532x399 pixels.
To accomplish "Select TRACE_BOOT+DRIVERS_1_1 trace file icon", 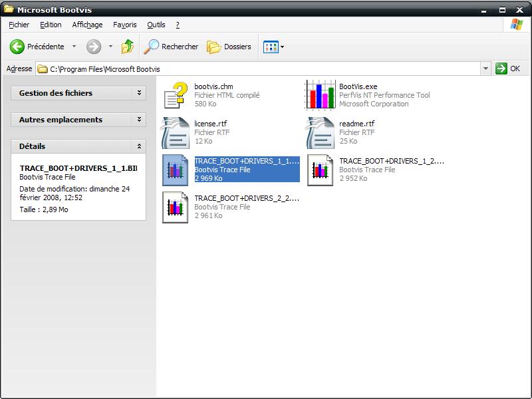I will pos(175,170).
